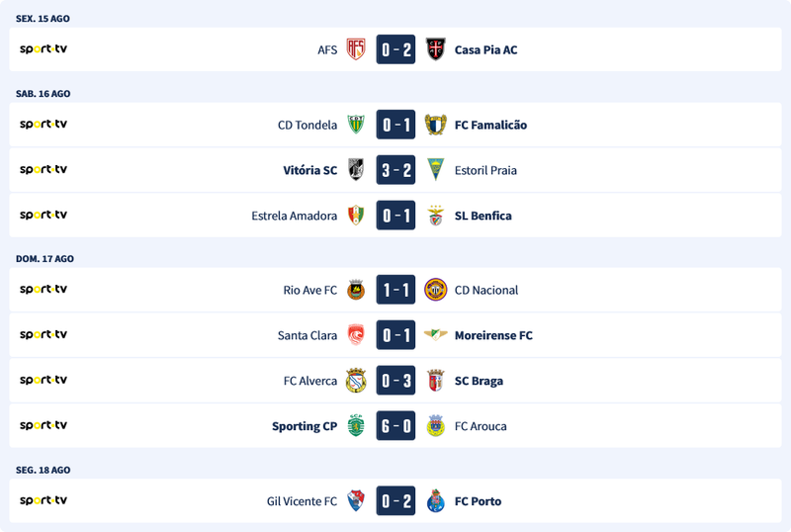Click the Estoril Praia team name
Image resolution: width=791 pixels, height=532 pixels.
485,170
